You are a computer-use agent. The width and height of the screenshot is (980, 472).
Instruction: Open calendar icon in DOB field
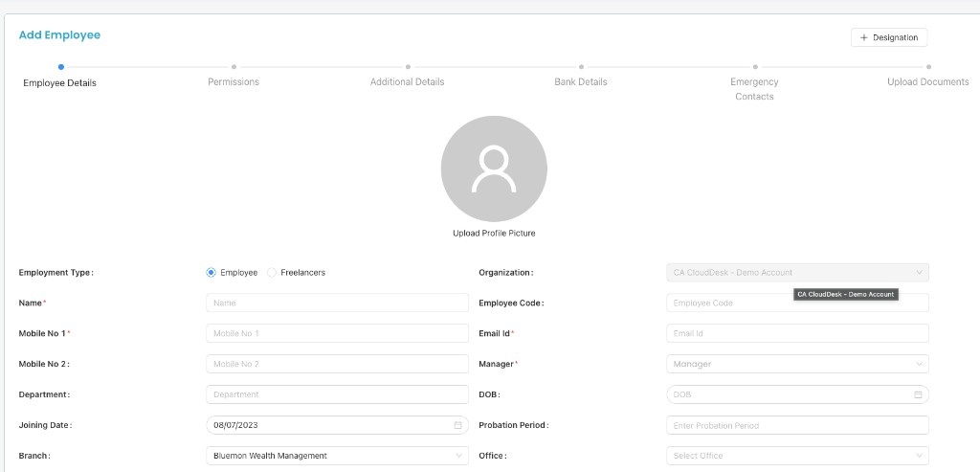click(x=918, y=394)
